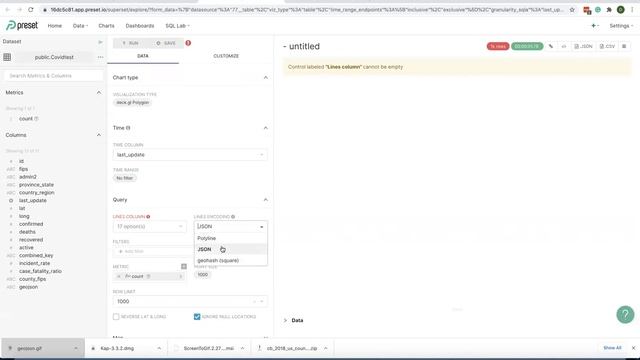640x360 pixels.
Task: Click the Lines Encoding info icon
Action: (x=233, y=217)
